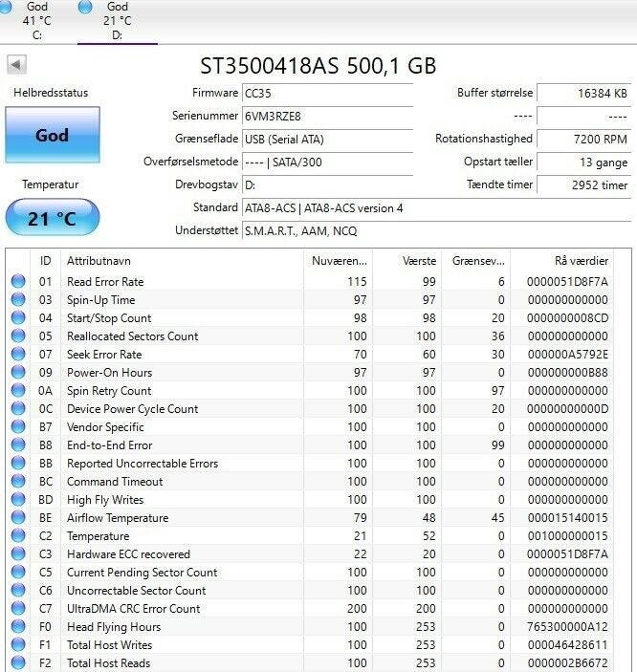The image size is (637, 672).
Task: Select the UltraDMA CRC Error Count name
Action: click(133, 609)
